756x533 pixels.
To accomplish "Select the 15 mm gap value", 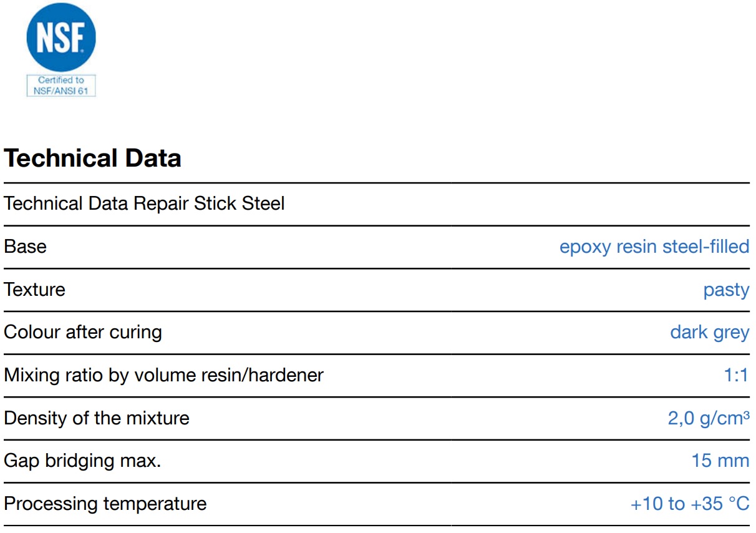I will coord(720,461).
